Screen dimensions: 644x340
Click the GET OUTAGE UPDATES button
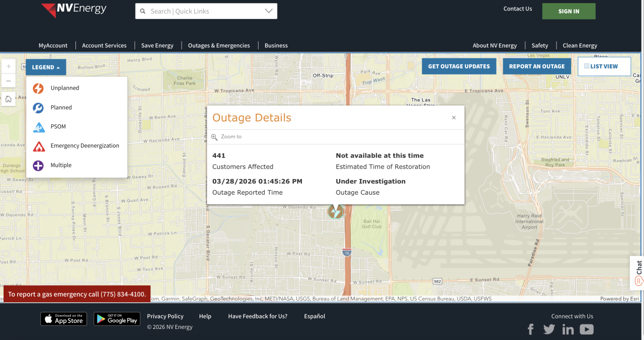[x=458, y=66]
